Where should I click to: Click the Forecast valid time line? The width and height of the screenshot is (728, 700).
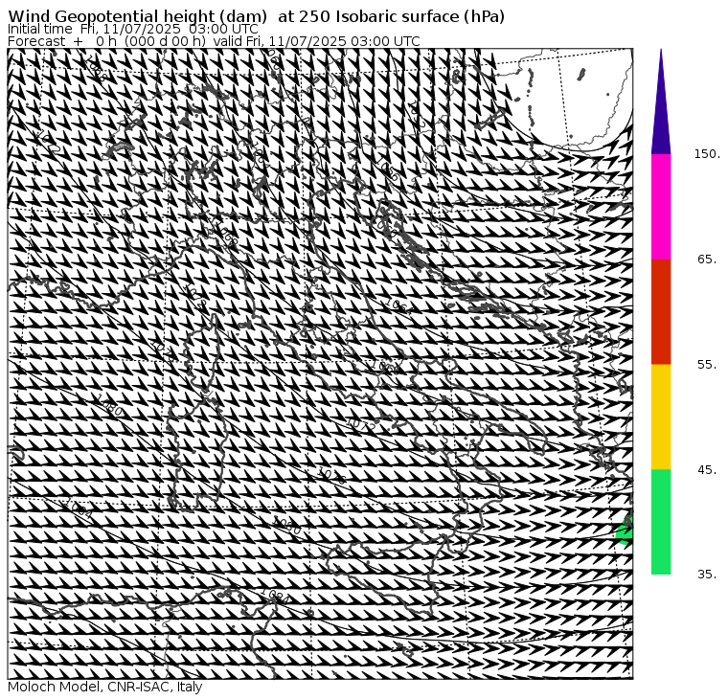coord(214,41)
